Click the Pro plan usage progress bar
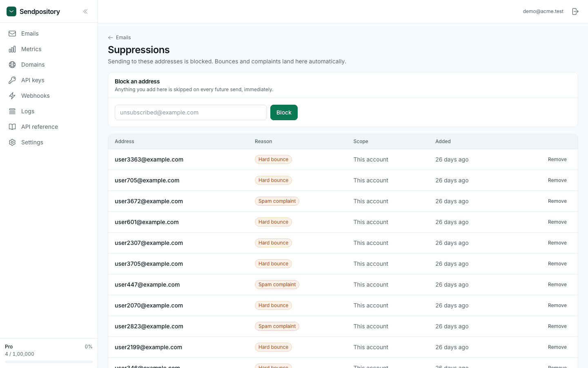The height and width of the screenshot is (368, 588). click(x=49, y=362)
